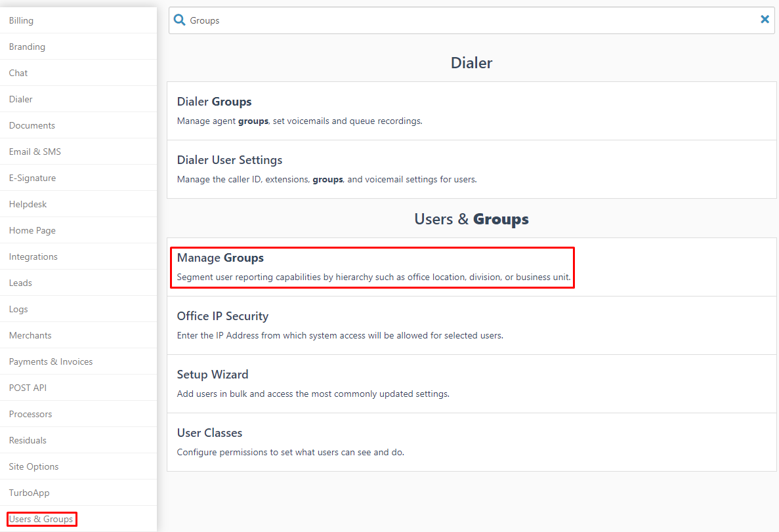Select Email & SMS category
The width and height of the screenshot is (779, 532).
[79, 152]
